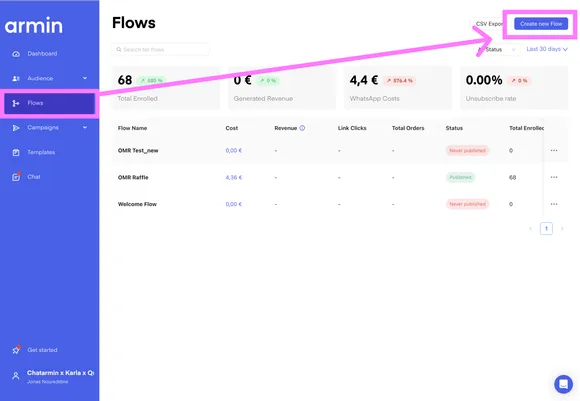580x401 pixels.
Task: Open more options for OMR Raffle row
Action: pos(554,177)
